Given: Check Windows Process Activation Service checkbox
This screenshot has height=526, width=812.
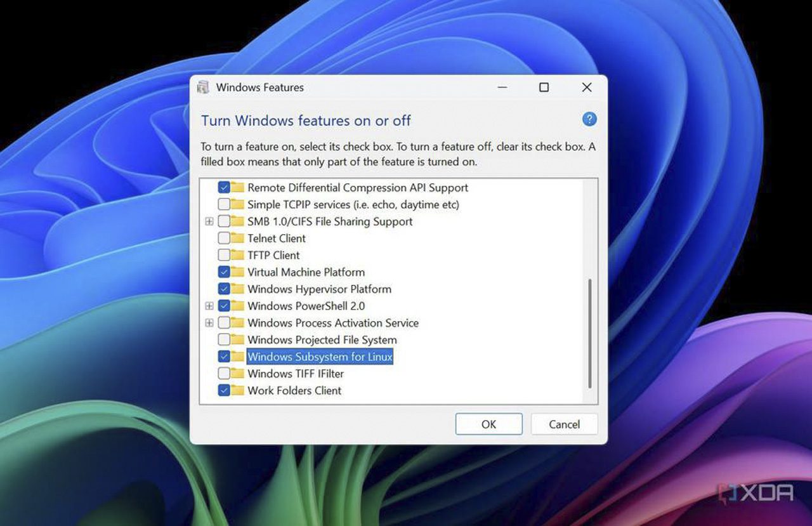Looking at the screenshot, I should pyautogui.click(x=224, y=323).
